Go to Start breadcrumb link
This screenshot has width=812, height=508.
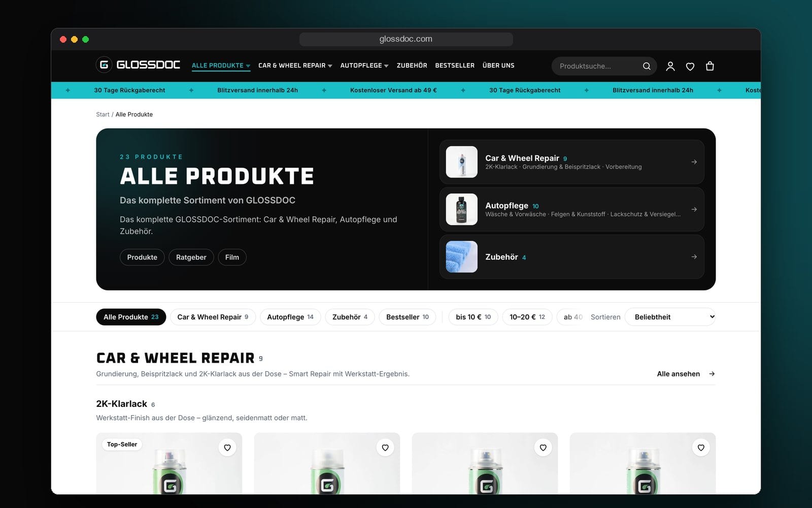[x=103, y=114]
